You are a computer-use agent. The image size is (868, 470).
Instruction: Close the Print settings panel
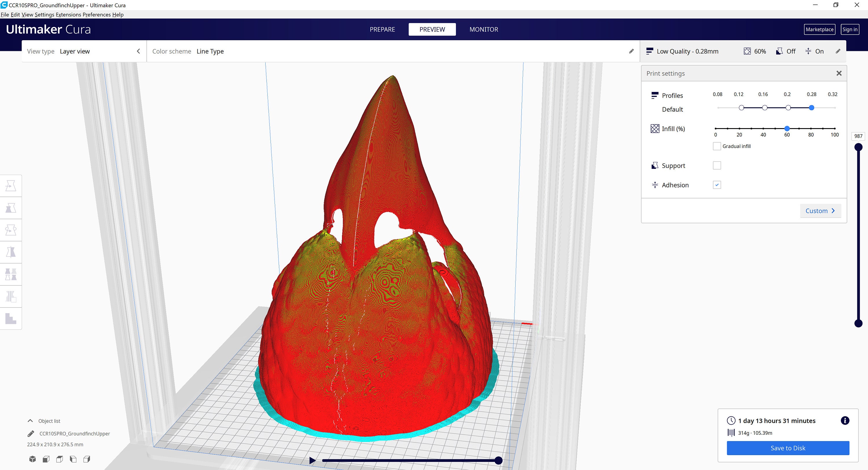[x=839, y=73]
